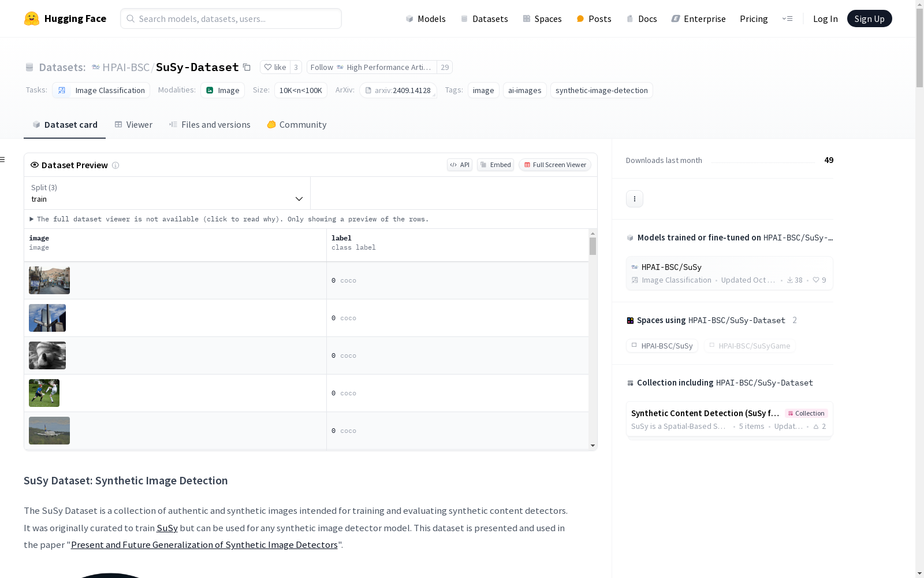Click the Downloads last month count 49
924x578 pixels.
[829, 160]
